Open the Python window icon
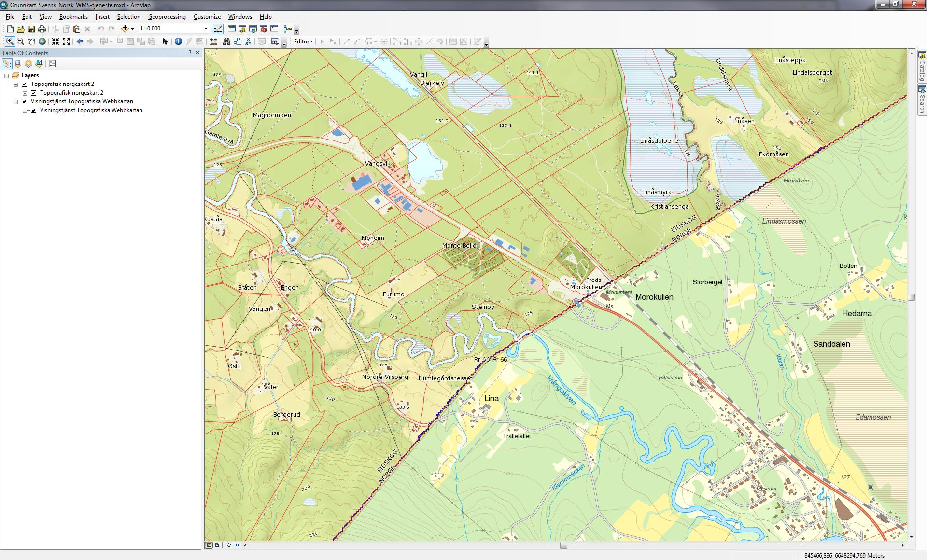The height and width of the screenshot is (560, 927). pyautogui.click(x=274, y=29)
